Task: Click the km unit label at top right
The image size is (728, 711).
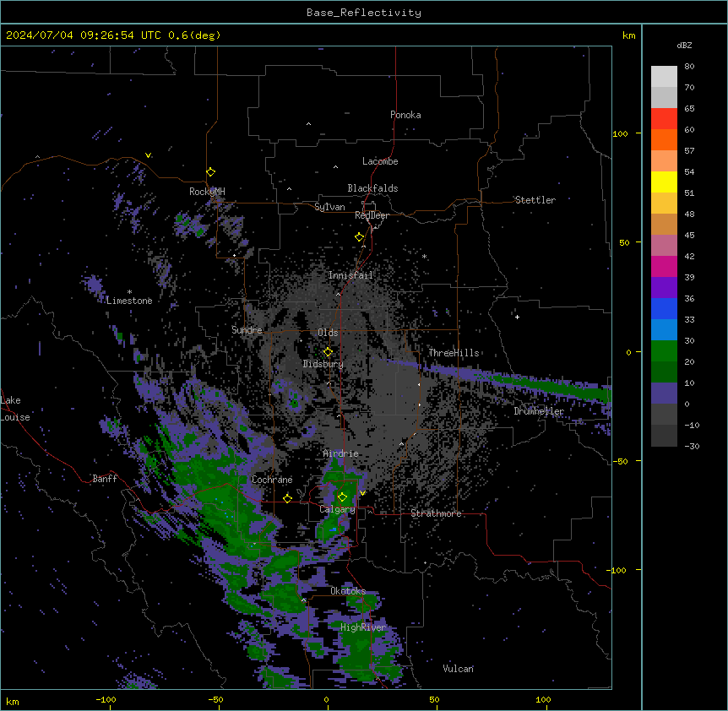Action: click(x=629, y=35)
